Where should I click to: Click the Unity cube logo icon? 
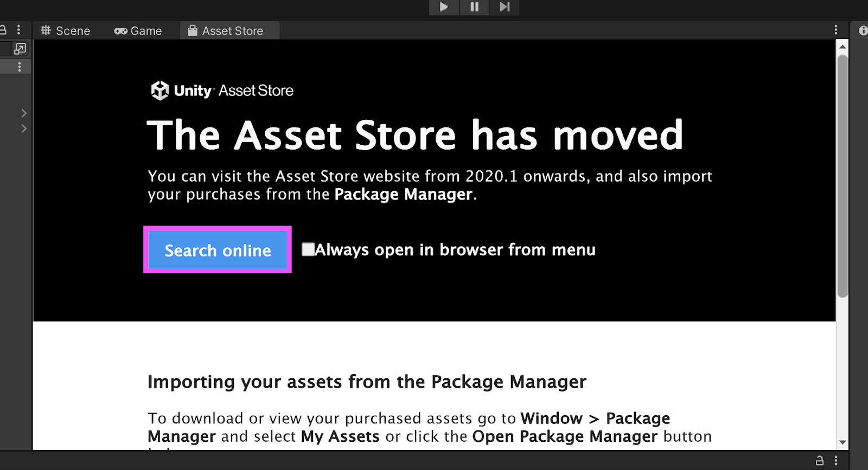pos(159,91)
